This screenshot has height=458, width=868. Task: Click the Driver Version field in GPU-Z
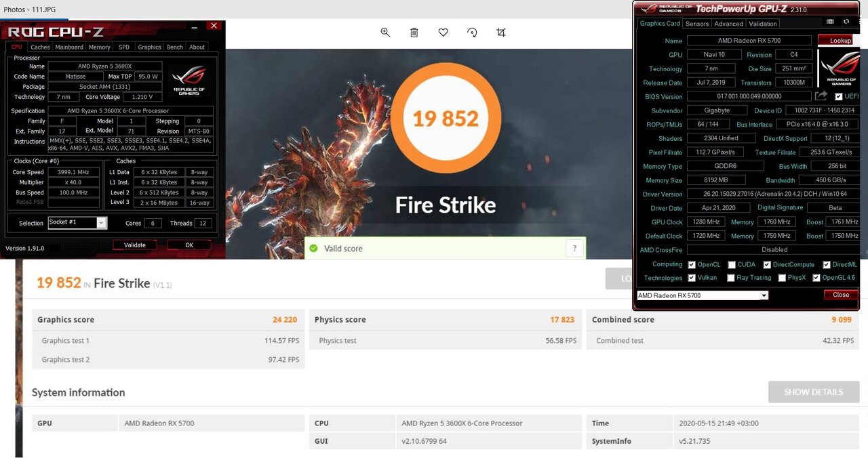point(773,194)
